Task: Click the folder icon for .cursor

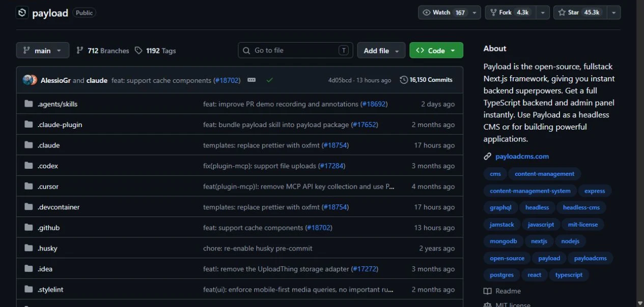Action: pos(29,187)
